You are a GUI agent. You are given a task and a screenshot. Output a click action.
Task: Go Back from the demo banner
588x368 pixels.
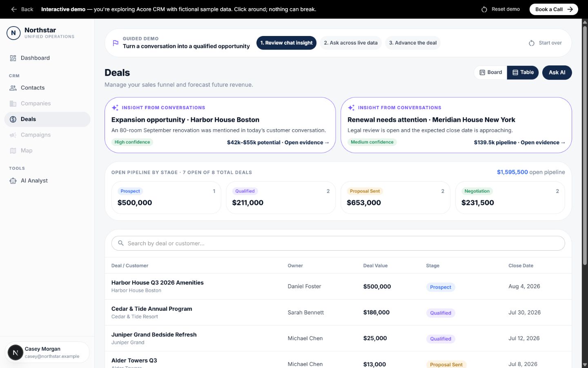pos(22,9)
